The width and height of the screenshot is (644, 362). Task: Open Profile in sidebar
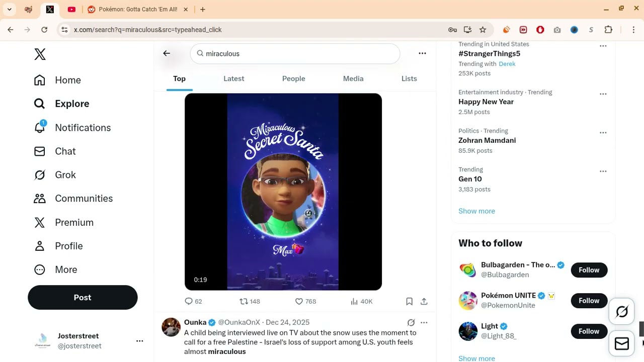click(x=58, y=246)
